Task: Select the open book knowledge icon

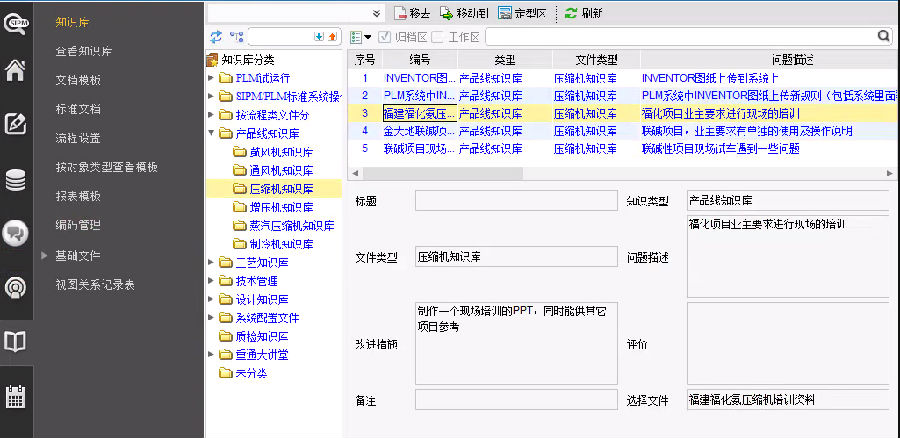Action: (x=16, y=342)
